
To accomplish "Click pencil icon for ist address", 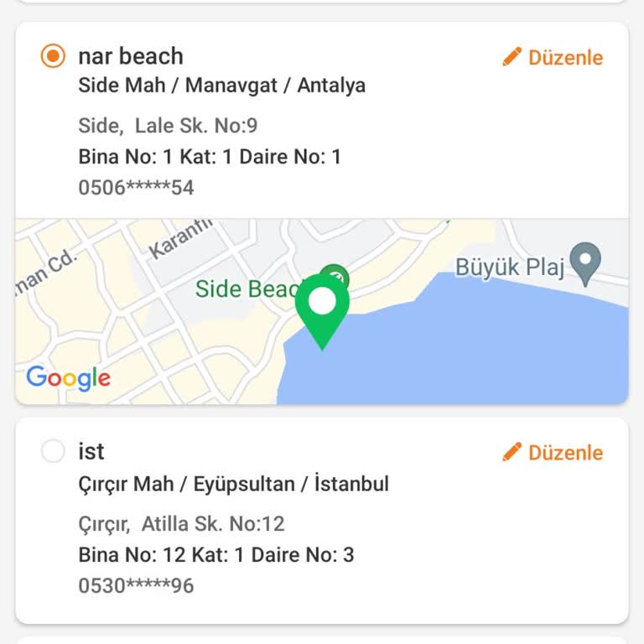I will coord(512,452).
